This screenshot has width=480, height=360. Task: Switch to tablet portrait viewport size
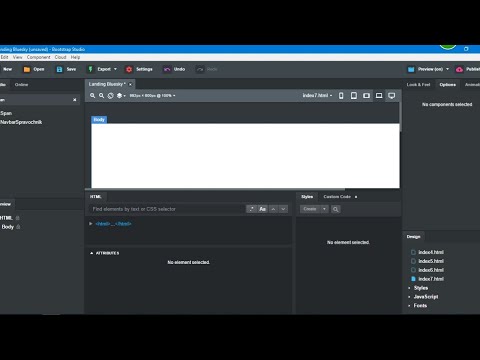pyautogui.click(x=354, y=96)
